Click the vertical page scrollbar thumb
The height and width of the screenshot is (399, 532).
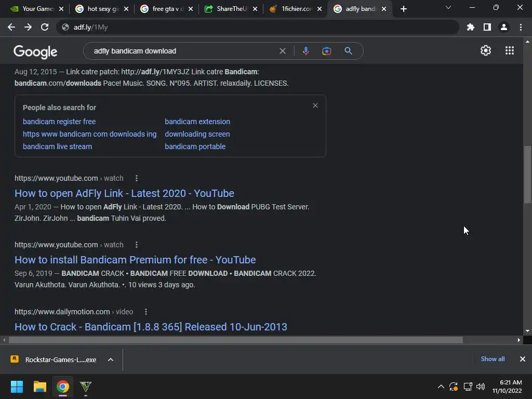[x=527, y=175]
